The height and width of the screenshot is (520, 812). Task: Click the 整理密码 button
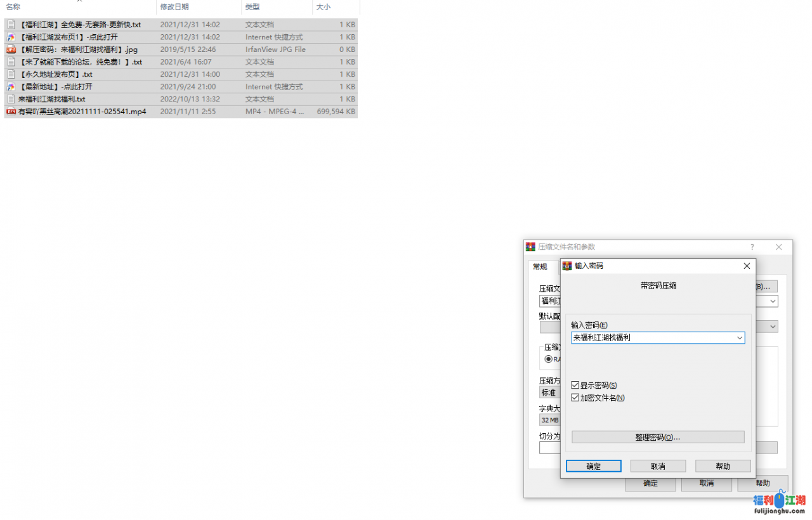point(658,438)
